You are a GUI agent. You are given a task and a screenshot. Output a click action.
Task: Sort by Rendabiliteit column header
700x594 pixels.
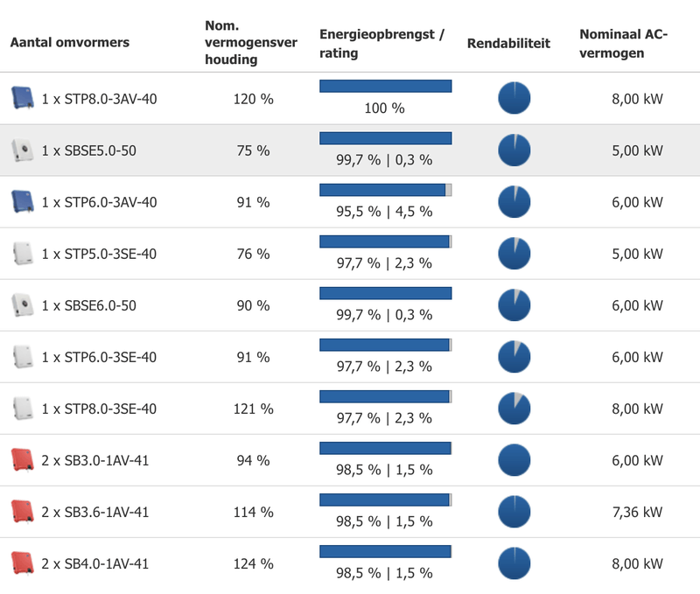pos(508,43)
